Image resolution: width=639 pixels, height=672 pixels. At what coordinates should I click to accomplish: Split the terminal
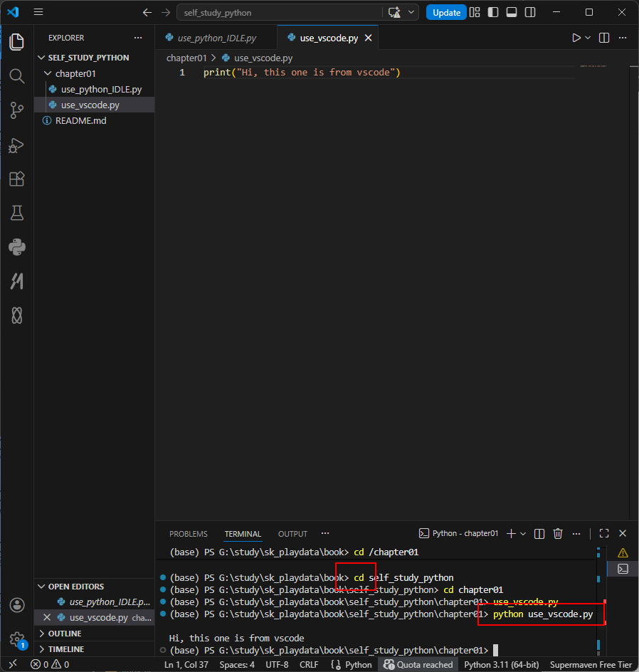[539, 534]
